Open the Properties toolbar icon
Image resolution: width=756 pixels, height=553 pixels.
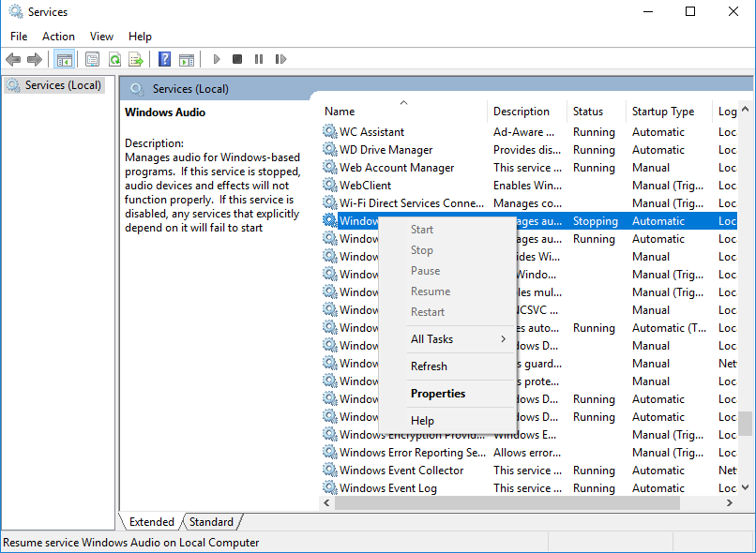(x=92, y=59)
